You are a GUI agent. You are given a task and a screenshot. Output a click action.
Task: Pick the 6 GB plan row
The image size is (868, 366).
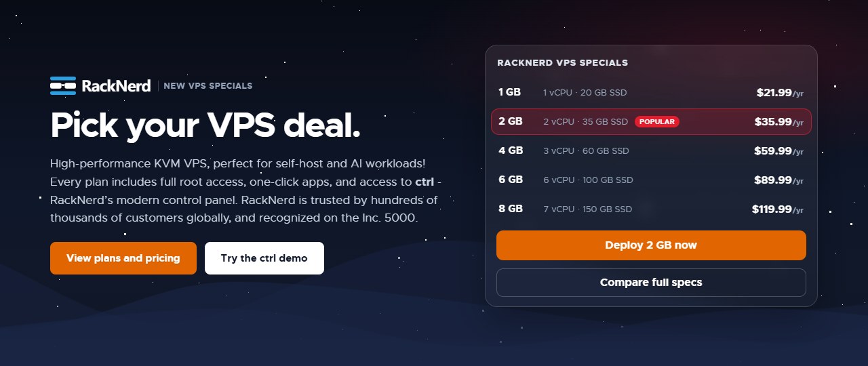pos(651,180)
